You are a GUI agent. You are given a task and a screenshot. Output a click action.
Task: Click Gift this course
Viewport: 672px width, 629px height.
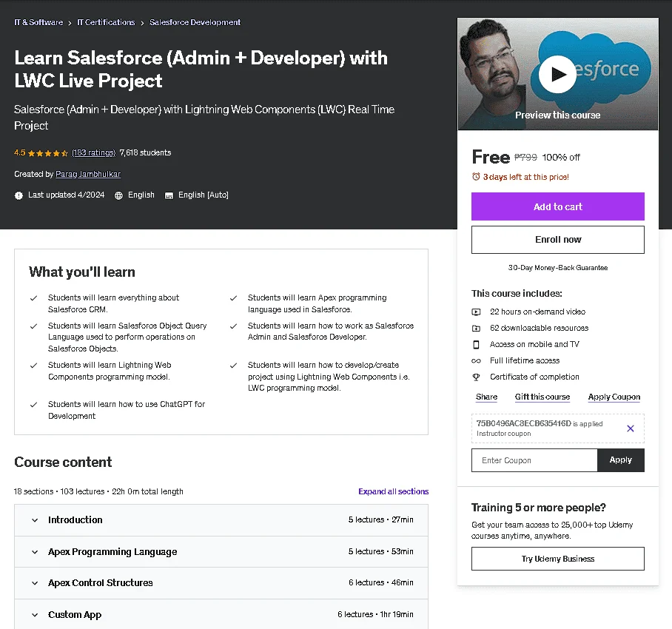(542, 397)
